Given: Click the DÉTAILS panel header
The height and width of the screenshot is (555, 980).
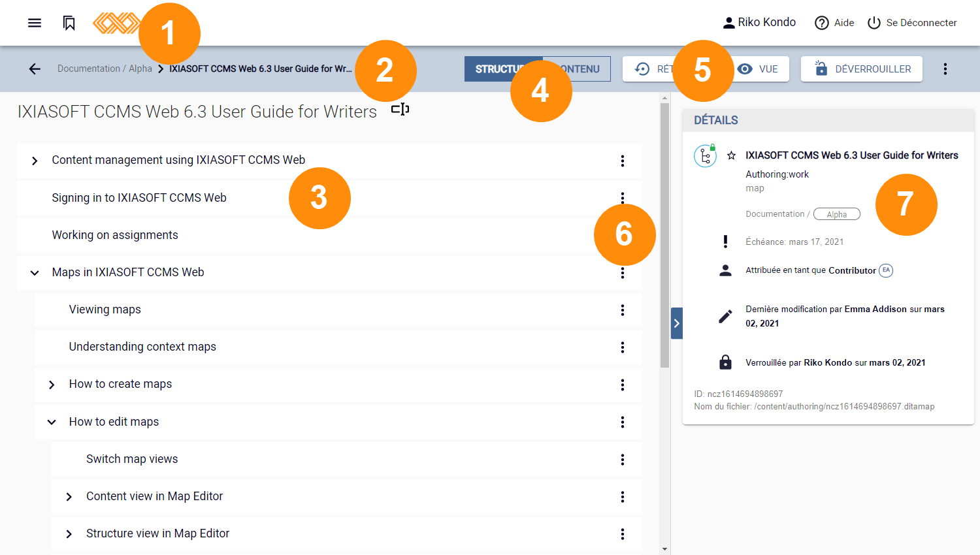Looking at the screenshot, I should 828,120.
